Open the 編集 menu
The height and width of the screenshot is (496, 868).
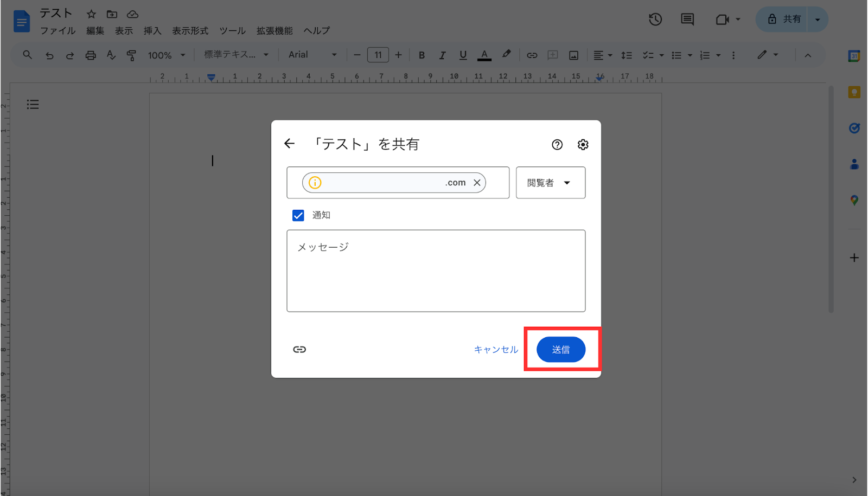(95, 31)
